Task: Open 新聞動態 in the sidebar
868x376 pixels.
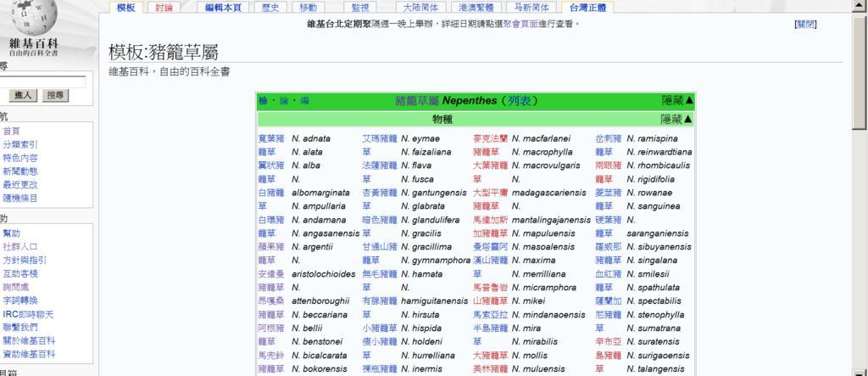Action: tap(20, 172)
